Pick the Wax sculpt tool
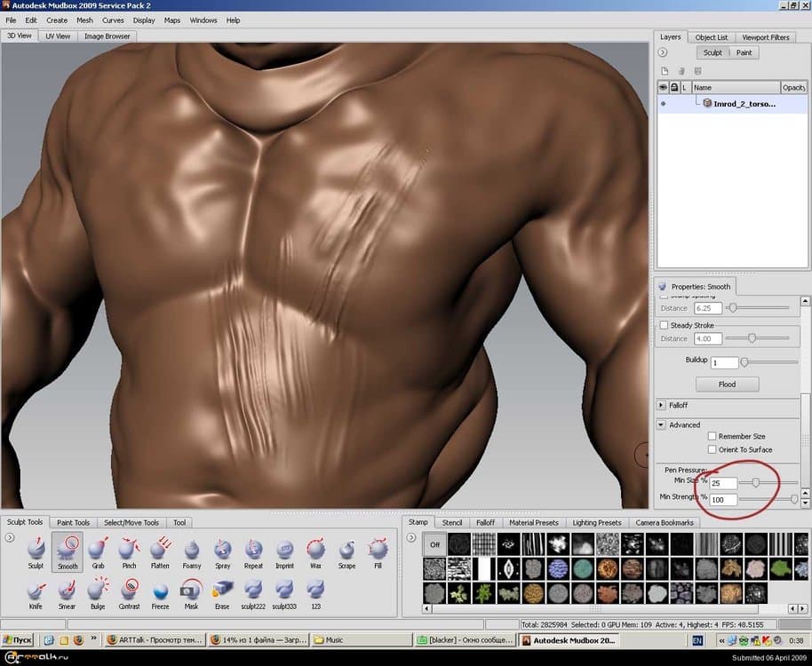The width and height of the screenshot is (812, 666). tap(315, 551)
